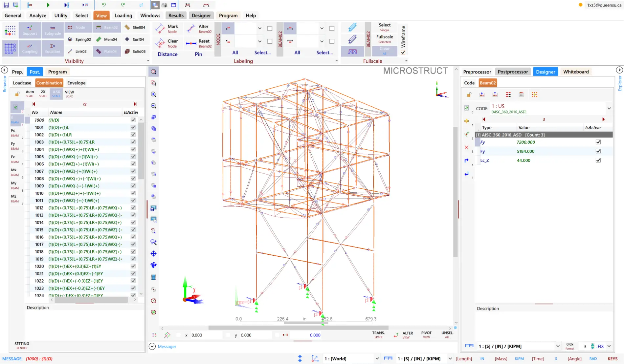The height and width of the screenshot is (364, 624).
Task: Click Alter Beam02 pin tool
Action: (x=199, y=29)
